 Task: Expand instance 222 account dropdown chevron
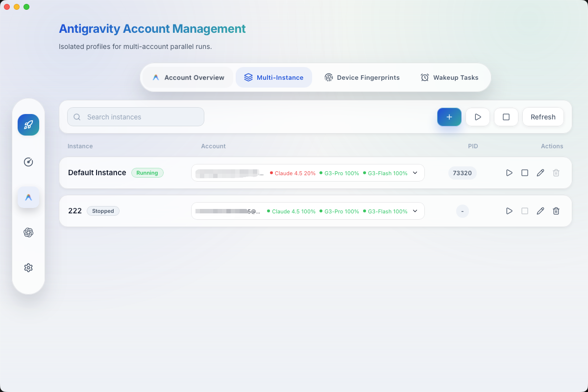pos(415,211)
